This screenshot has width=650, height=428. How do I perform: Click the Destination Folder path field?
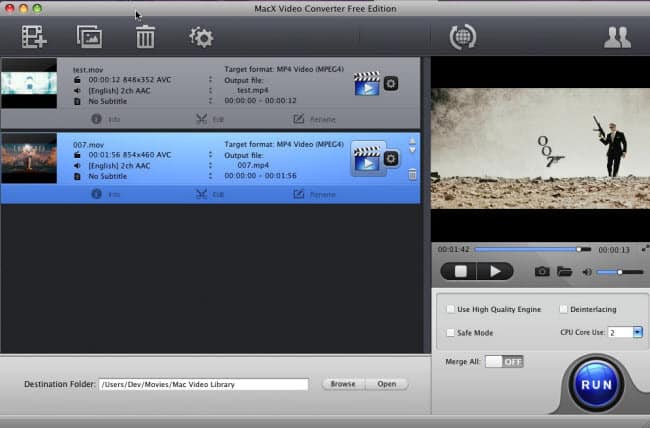click(204, 384)
